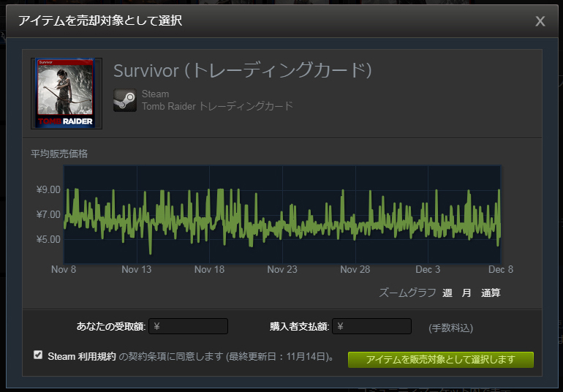Viewport: 563px width, 392px height.
Task: Click アイテムを販売対象として選択します button
Action: (441, 359)
